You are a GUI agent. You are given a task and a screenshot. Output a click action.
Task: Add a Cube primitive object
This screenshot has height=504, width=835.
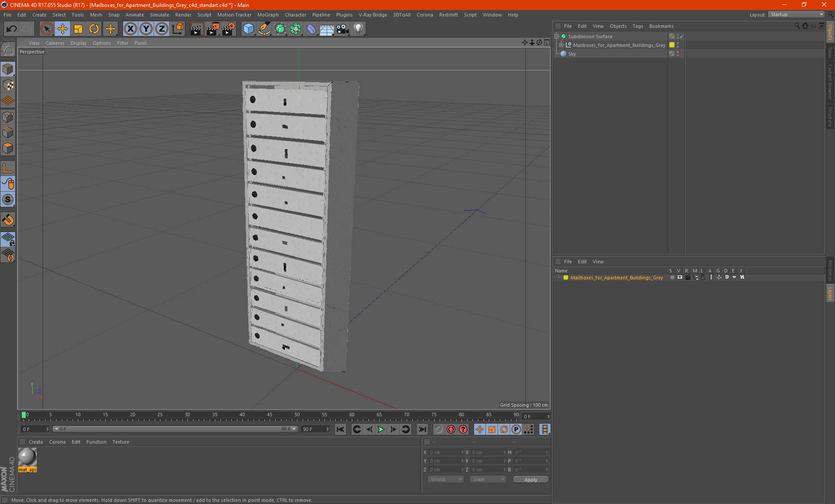248,29
